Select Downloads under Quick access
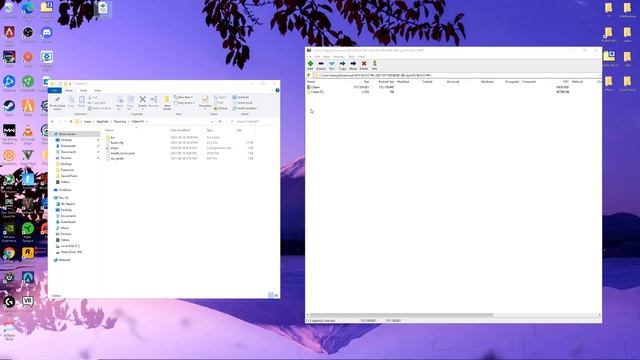This screenshot has height=360, width=640. [x=69, y=146]
